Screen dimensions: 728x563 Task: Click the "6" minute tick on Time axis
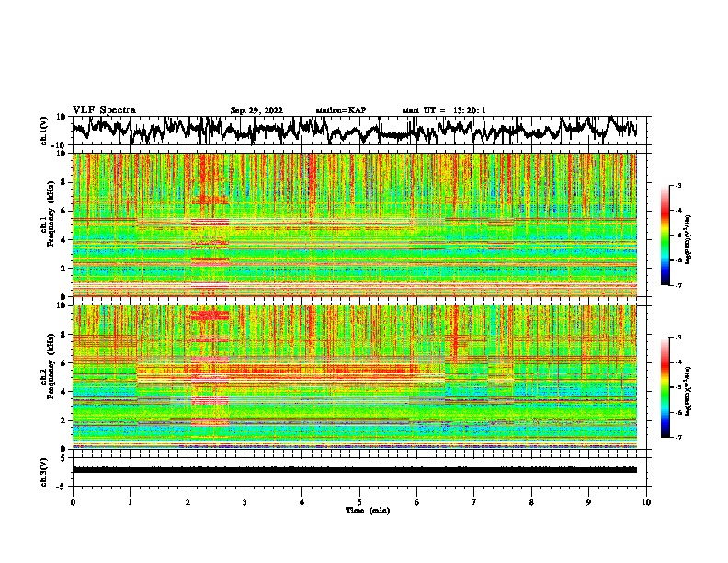click(x=417, y=502)
